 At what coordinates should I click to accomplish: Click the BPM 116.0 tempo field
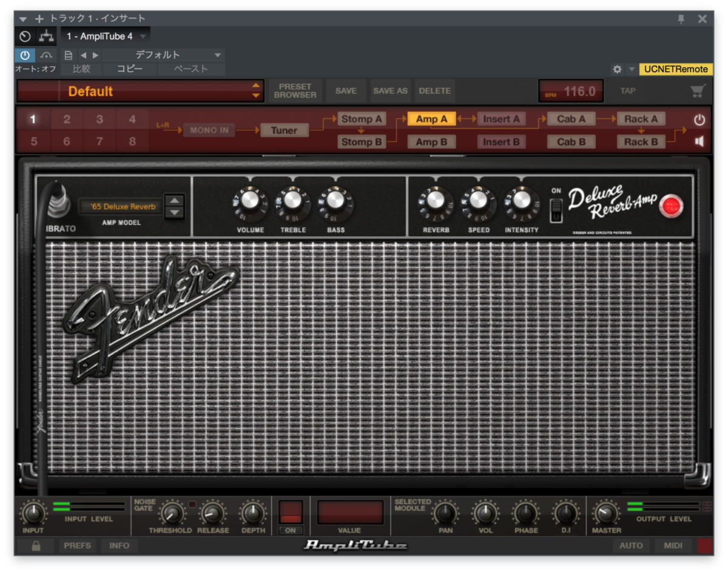point(571,91)
